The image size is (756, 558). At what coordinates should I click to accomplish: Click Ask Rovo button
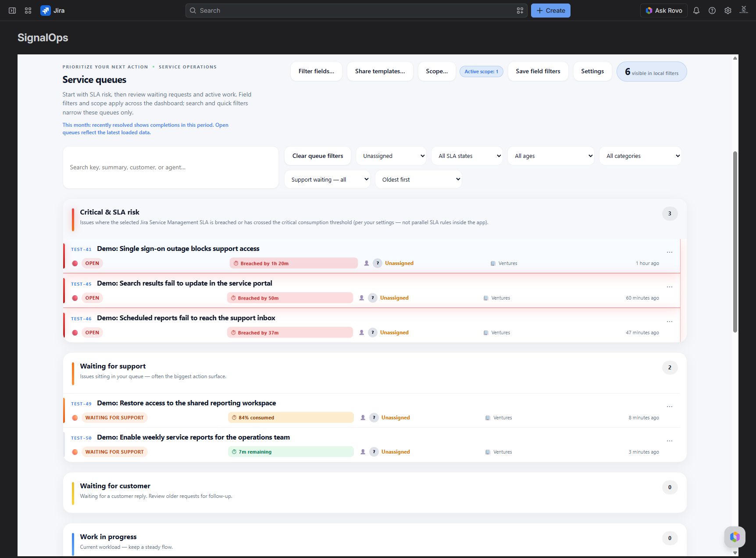[664, 11]
